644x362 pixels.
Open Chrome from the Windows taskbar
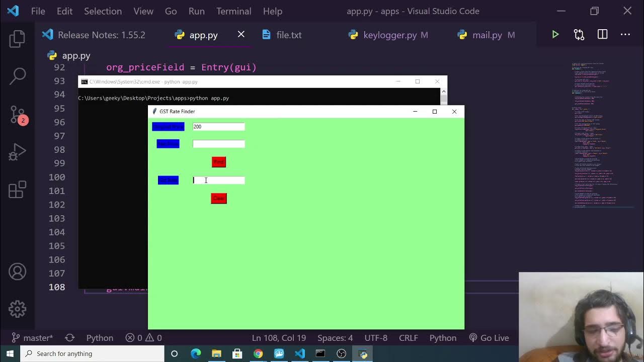coord(258,353)
